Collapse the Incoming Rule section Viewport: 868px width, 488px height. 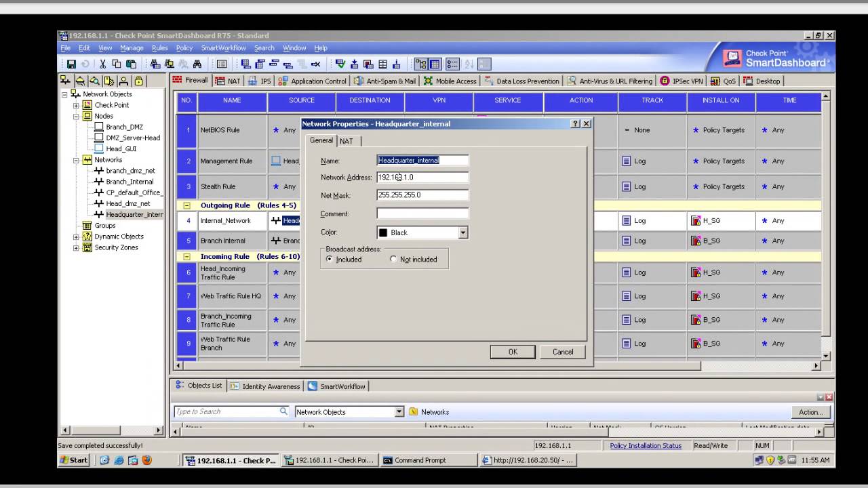pyautogui.click(x=186, y=257)
